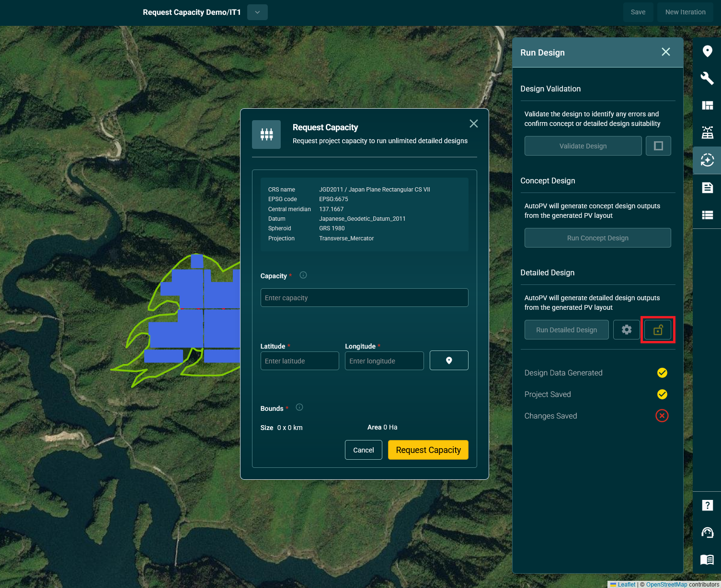Open the OpenStreetMap attribution link
The height and width of the screenshot is (588, 721).
pyautogui.click(x=666, y=584)
